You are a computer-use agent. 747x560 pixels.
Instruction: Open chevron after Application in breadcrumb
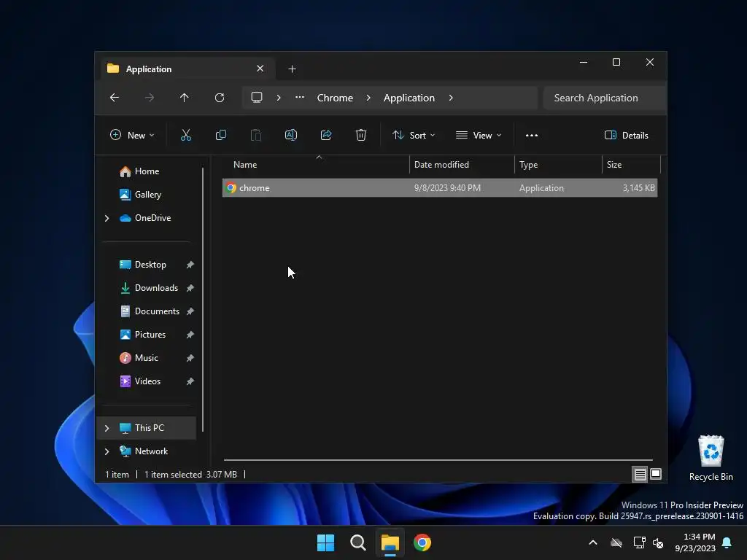click(451, 98)
